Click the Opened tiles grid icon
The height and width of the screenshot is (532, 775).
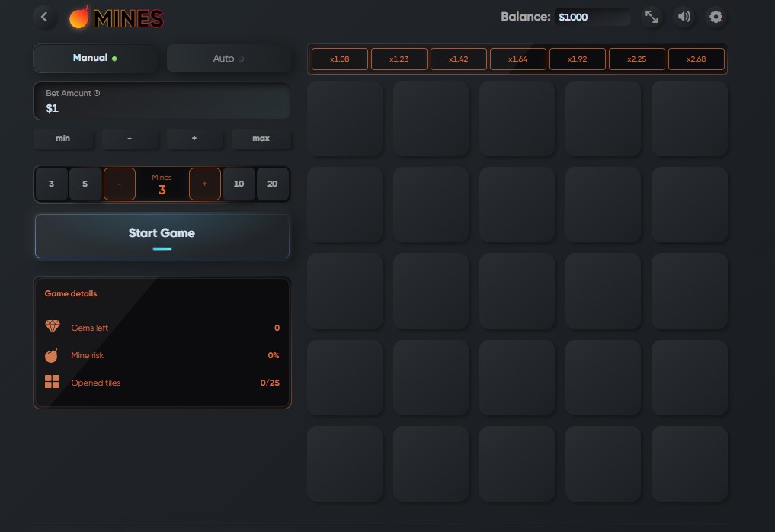click(52, 383)
